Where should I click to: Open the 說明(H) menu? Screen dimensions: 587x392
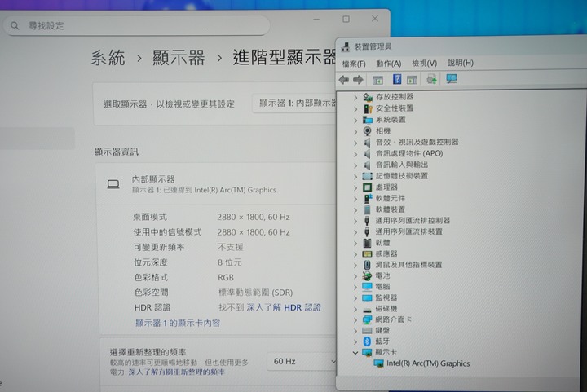460,63
